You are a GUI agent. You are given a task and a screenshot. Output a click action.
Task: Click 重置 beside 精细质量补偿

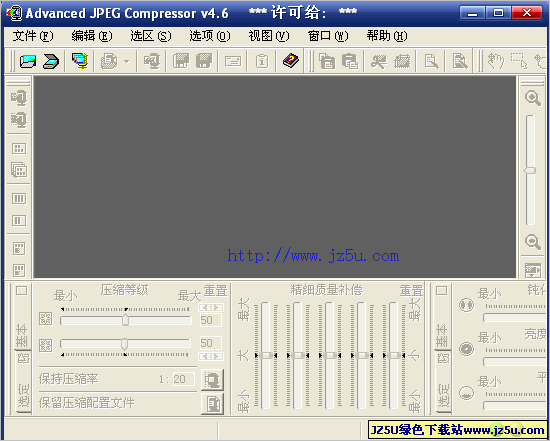[x=411, y=290]
